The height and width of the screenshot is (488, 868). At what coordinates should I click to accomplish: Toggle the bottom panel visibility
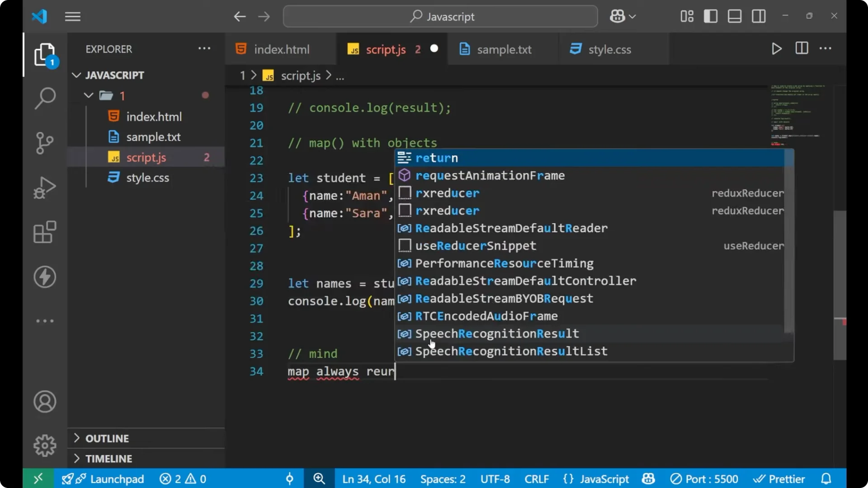coord(734,16)
